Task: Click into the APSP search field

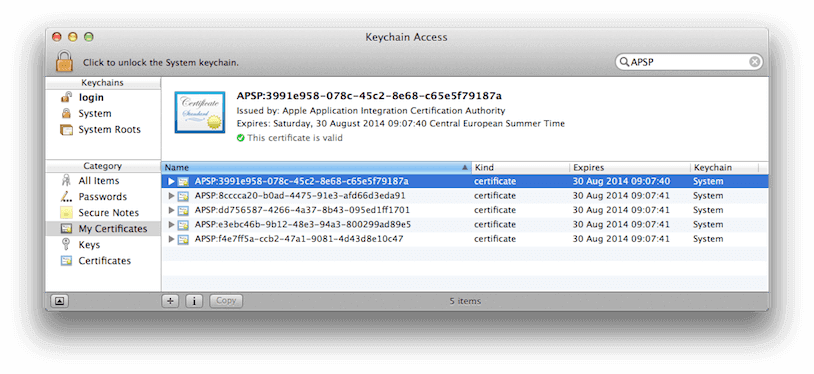Action: click(688, 62)
